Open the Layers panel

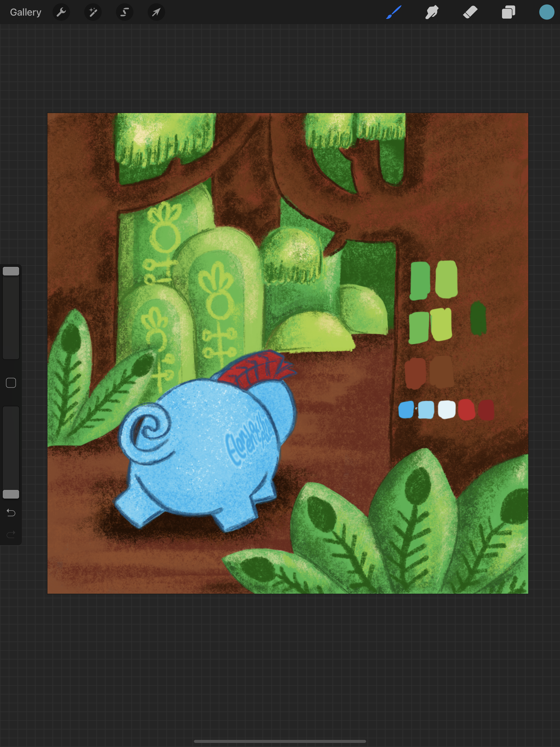[x=508, y=12]
